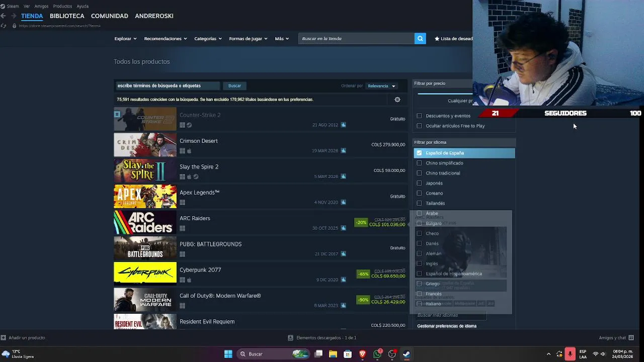Adjust the price filter slider
The height and width of the screenshot is (362, 644).
(x=445, y=94)
